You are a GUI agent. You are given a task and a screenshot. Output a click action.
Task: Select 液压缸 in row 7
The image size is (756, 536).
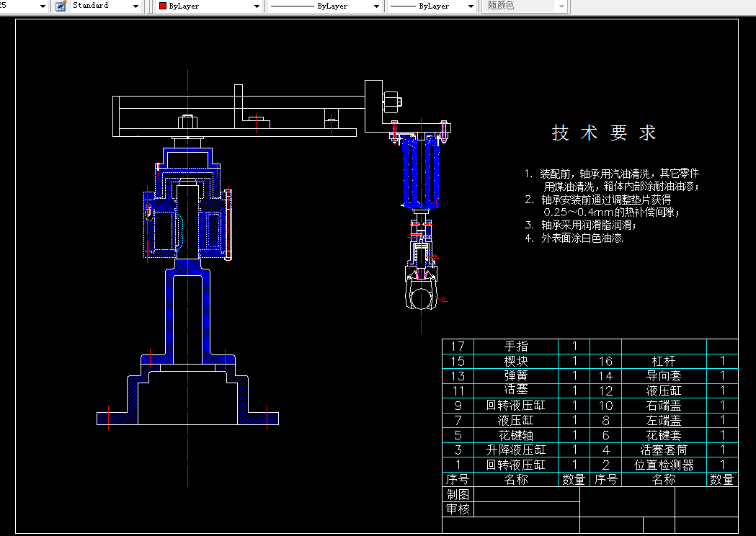[516, 420]
